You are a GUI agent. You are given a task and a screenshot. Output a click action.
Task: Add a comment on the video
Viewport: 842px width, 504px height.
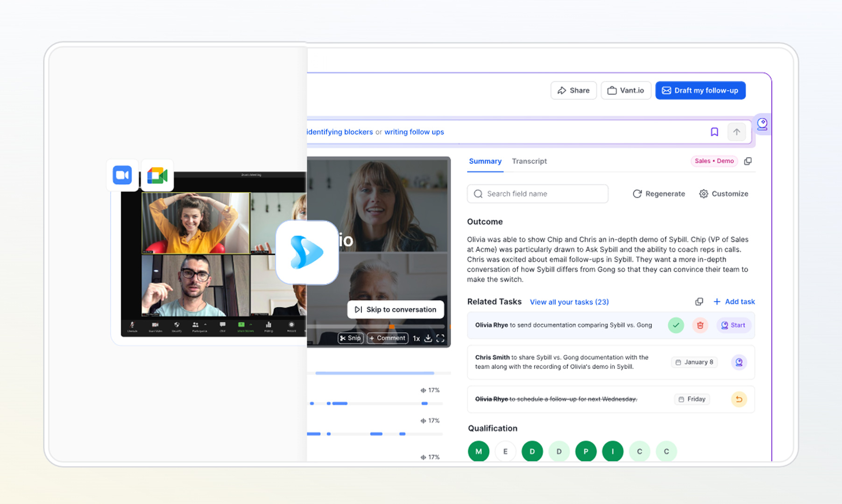(x=388, y=338)
